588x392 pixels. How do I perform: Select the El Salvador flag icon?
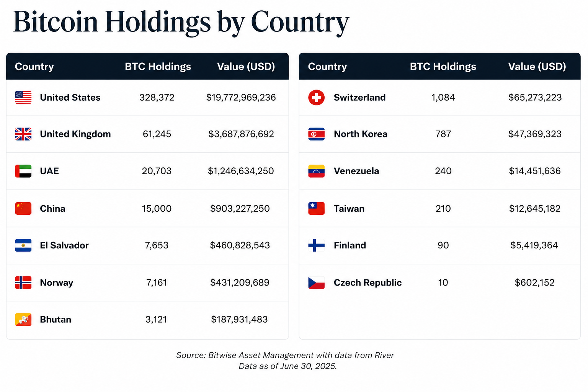tap(23, 245)
